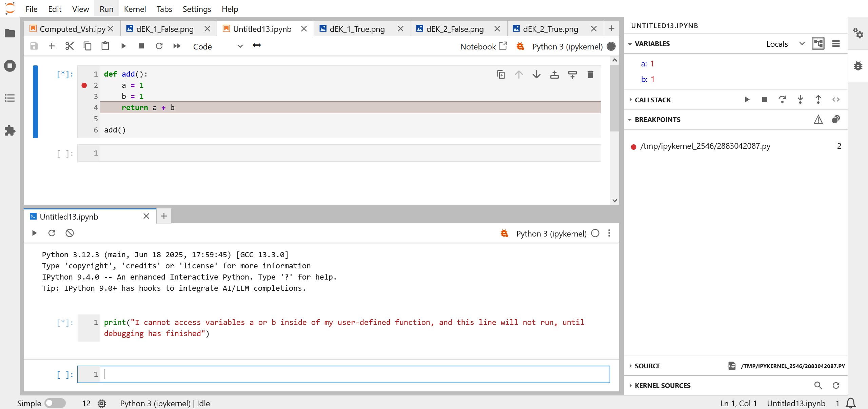Delete the active cell with the trash icon
Viewport: 868px width, 409px height.
click(590, 75)
